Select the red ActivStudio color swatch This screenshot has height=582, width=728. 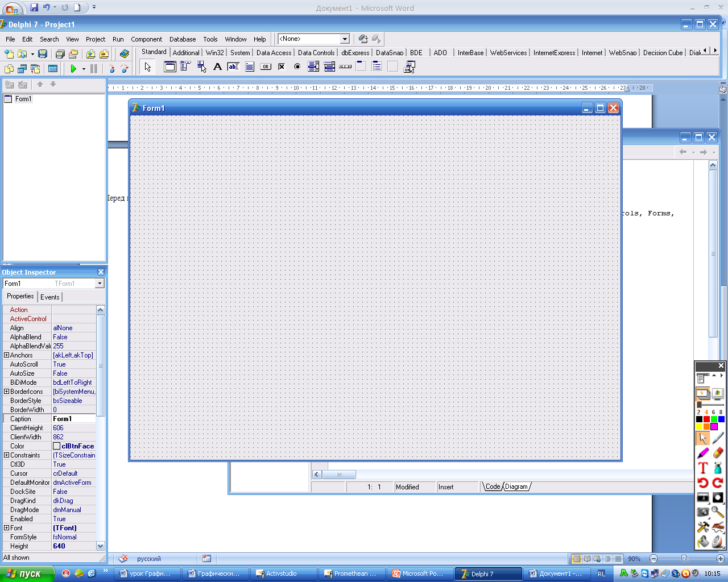click(706, 419)
